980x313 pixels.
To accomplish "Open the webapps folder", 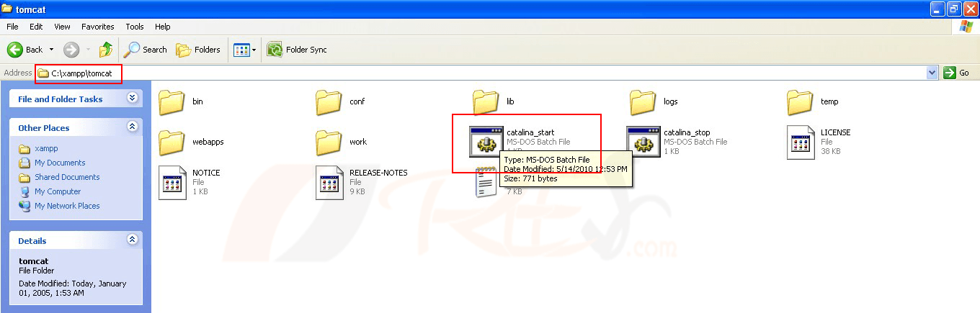I will point(172,142).
